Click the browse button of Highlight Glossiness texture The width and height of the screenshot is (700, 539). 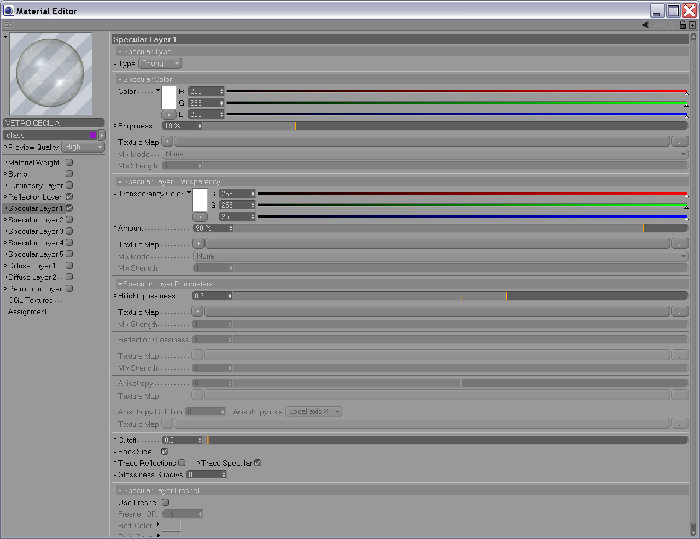(680, 312)
